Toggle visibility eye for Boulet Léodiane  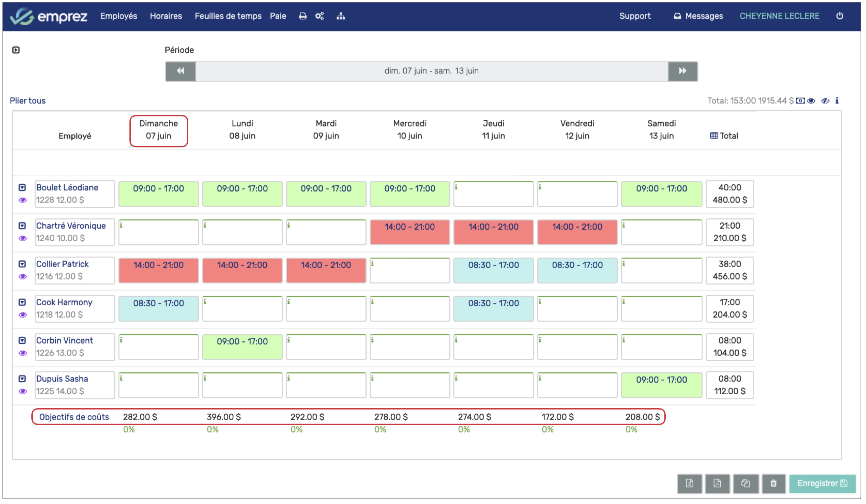pos(23,200)
